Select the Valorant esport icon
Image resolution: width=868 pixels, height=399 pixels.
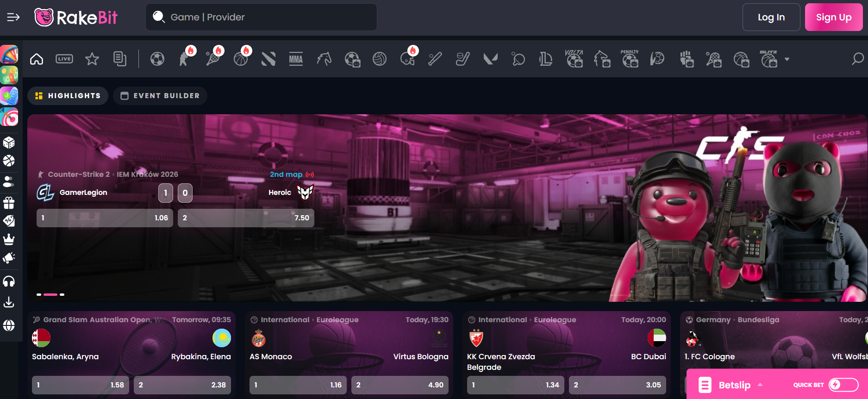pyautogui.click(x=491, y=59)
